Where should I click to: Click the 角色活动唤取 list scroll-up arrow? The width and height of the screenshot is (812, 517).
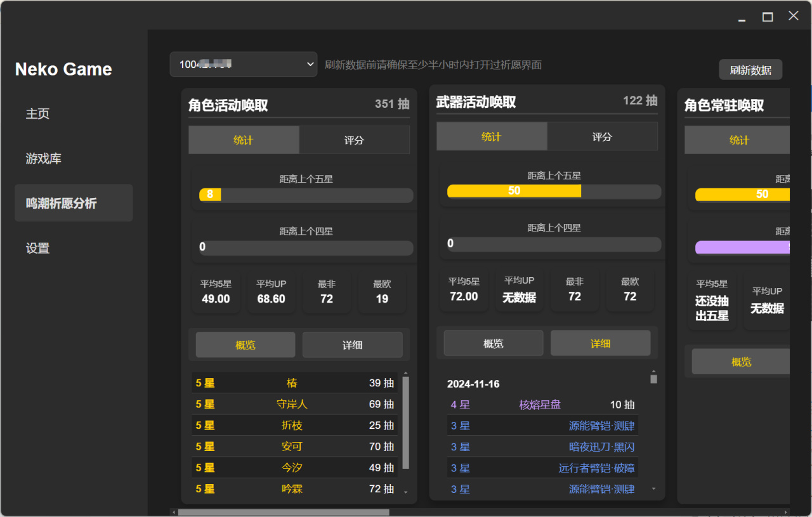pyautogui.click(x=406, y=374)
